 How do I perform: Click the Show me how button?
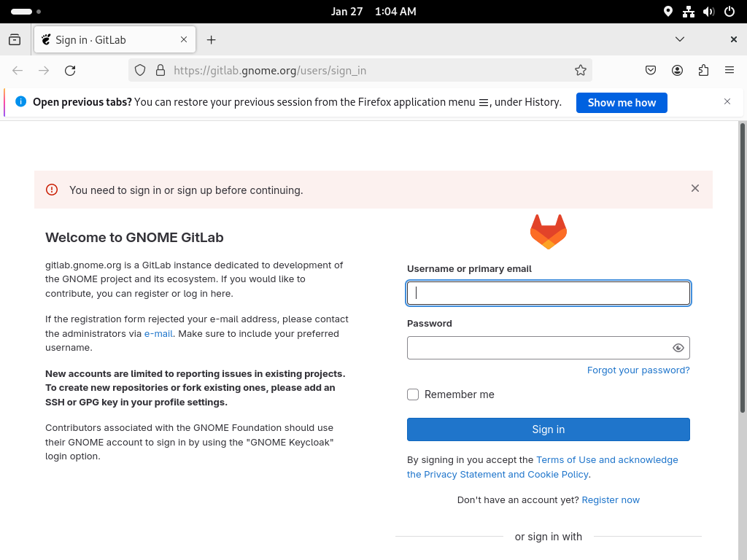pyautogui.click(x=622, y=103)
